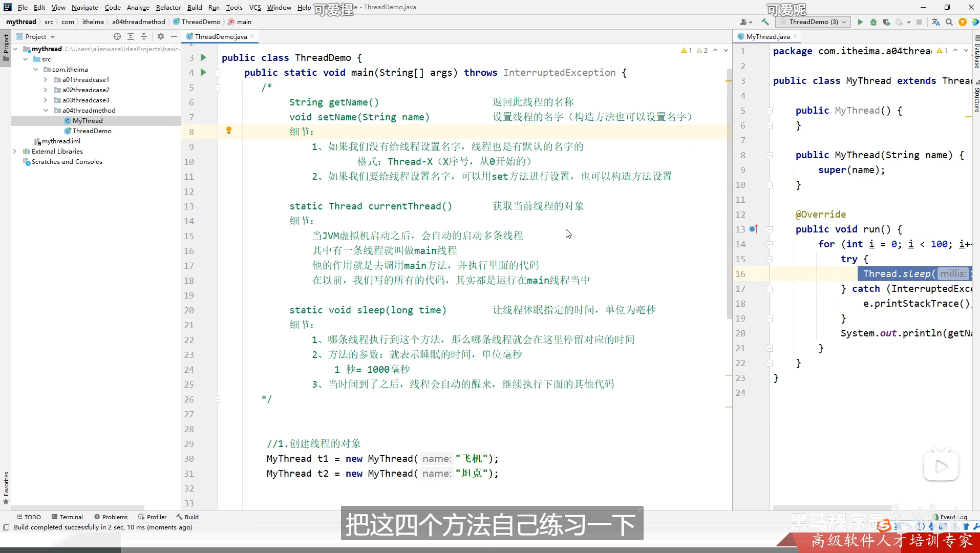Click the yellow lightbulb at line 8
This screenshot has width=980, height=553.
pyautogui.click(x=229, y=131)
